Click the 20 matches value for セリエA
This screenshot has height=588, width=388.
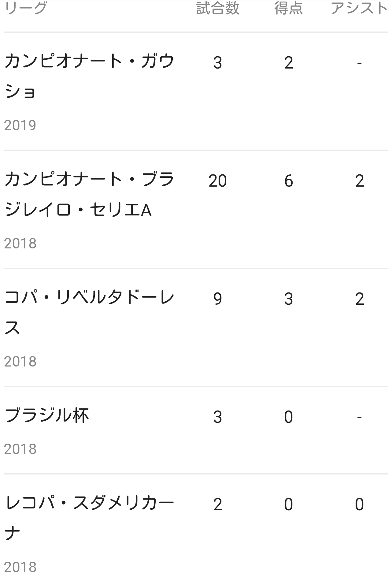tap(217, 181)
